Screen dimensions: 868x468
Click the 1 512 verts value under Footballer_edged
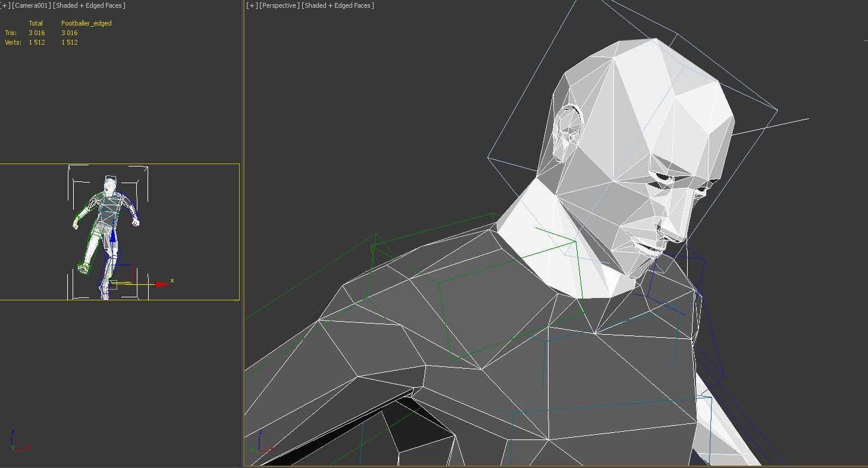[x=70, y=42]
